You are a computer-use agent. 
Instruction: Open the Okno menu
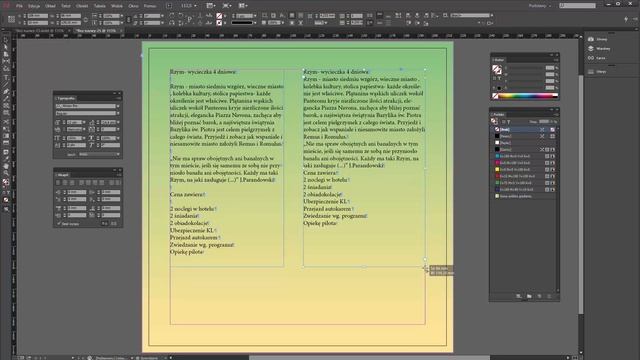click(133, 6)
